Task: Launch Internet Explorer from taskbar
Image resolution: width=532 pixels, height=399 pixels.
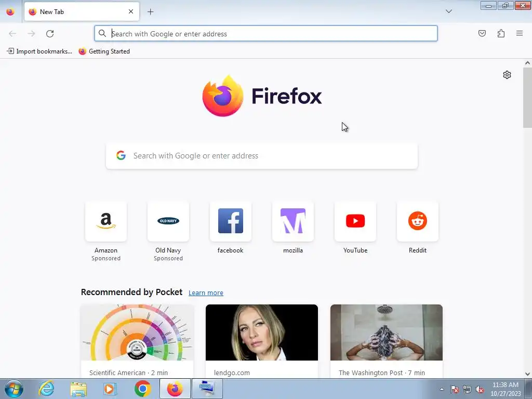Action: pos(46,389)
